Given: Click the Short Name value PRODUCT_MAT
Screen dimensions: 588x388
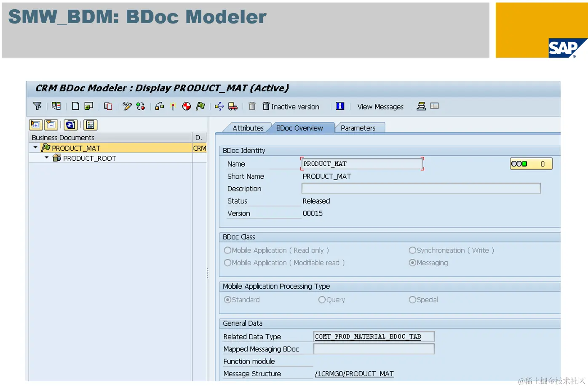Looking at the screenshot, I should tap(327, 176).
